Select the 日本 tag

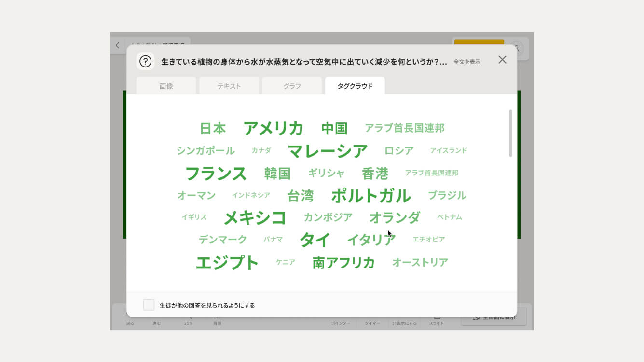213,129
